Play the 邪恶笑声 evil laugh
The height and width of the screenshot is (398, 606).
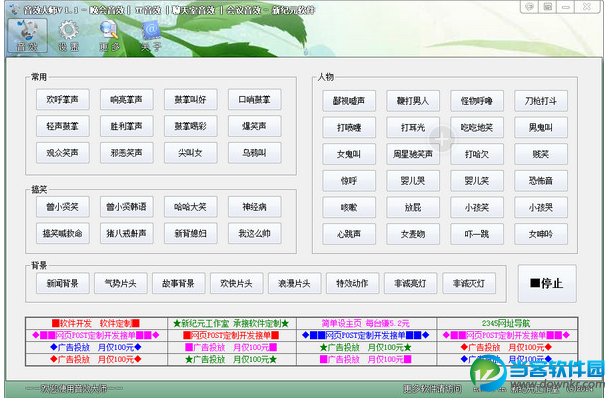tap(126, 153)
